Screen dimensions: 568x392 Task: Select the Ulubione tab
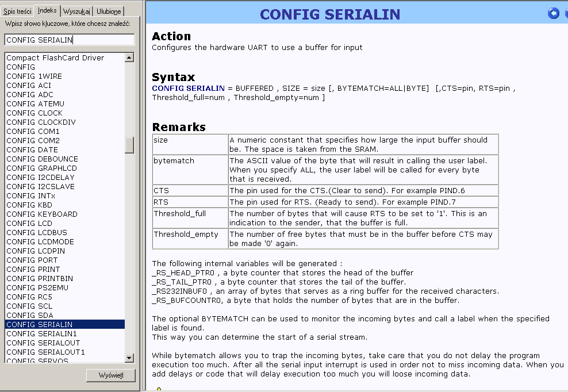tap(109, 11)
